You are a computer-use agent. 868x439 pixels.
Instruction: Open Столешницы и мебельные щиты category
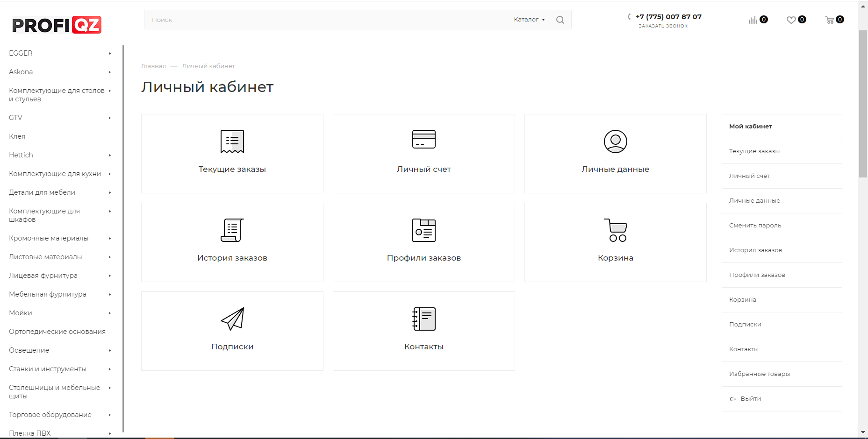(54, 392)
